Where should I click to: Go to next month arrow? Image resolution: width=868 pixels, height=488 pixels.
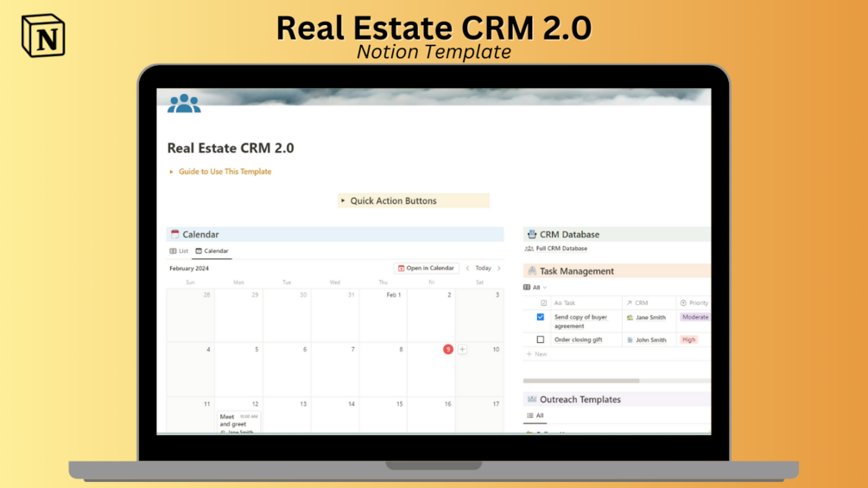(498, 269)
